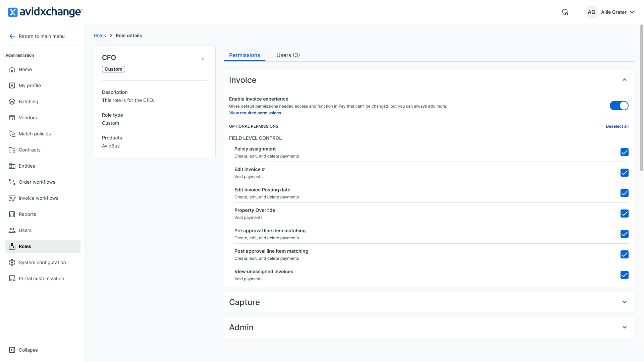Switch to the Permissions tab
Viewport: 644px width, 362px height.
tap(245, 55)
